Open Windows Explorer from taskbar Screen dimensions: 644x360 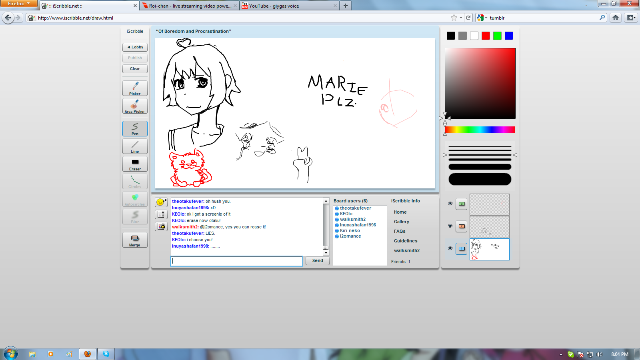tap(32, 354)
